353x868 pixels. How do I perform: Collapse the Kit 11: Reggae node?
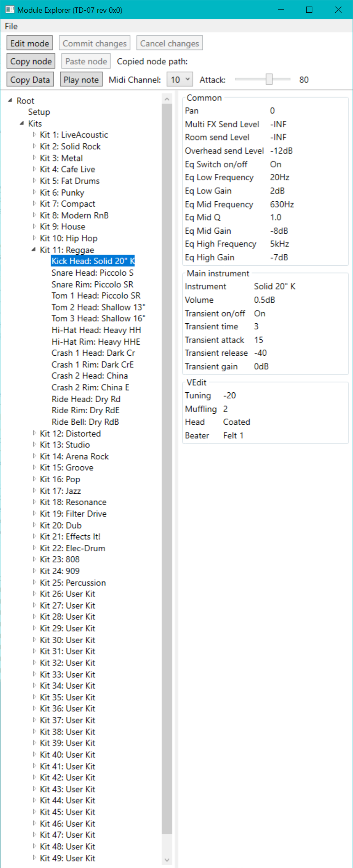point(34,249)
